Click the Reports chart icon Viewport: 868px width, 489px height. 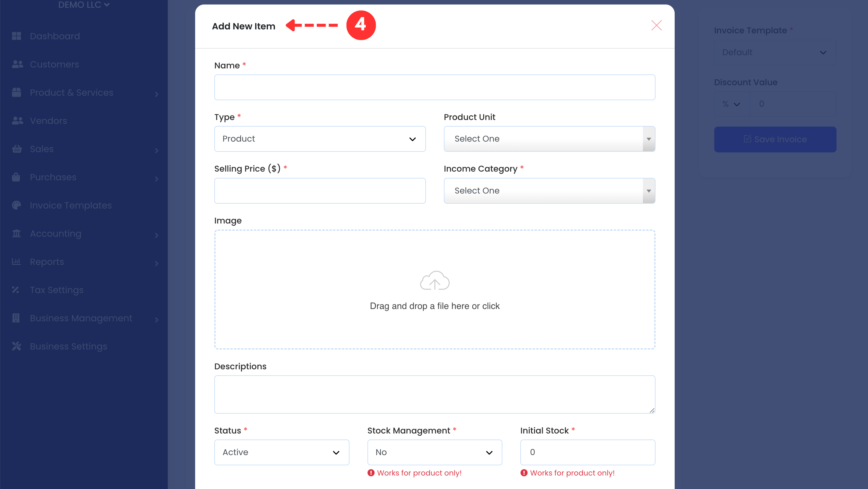16,262
